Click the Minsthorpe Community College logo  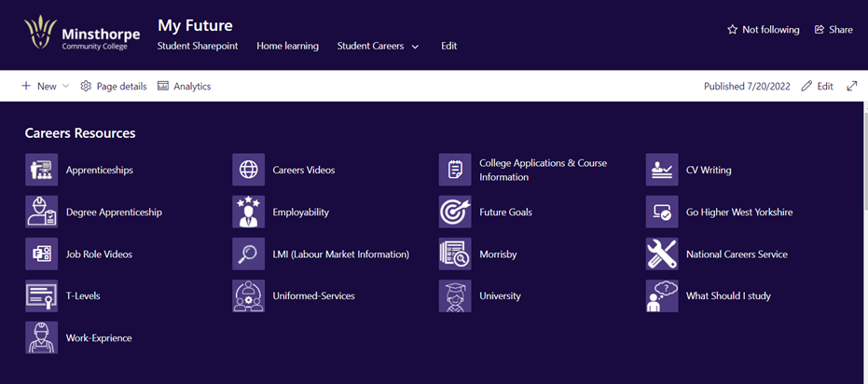(x=82, y=34)
